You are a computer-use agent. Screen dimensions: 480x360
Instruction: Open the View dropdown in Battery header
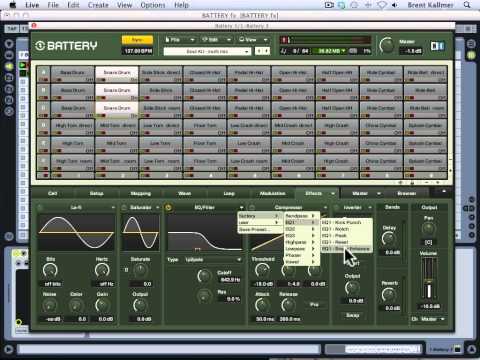(x=253, y=40)
